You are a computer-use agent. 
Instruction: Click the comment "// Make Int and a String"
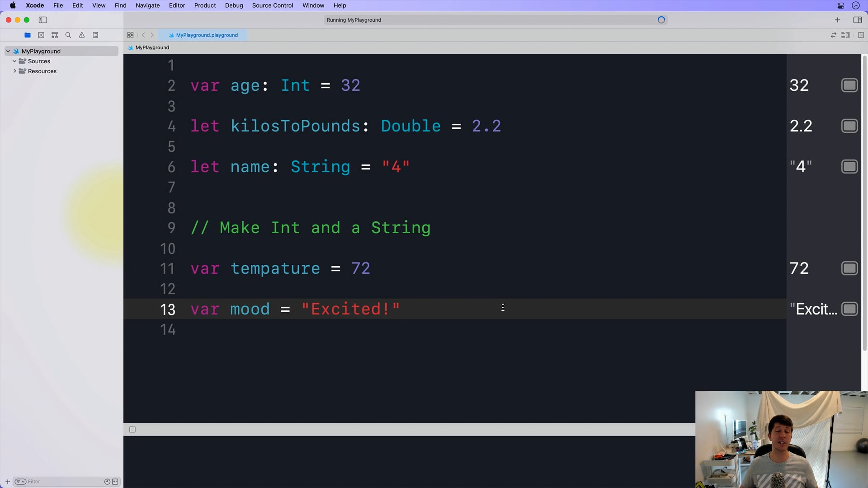pos(311,228)
